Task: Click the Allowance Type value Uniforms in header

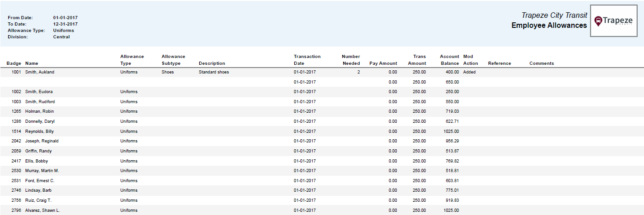Action: coord(64,31)
